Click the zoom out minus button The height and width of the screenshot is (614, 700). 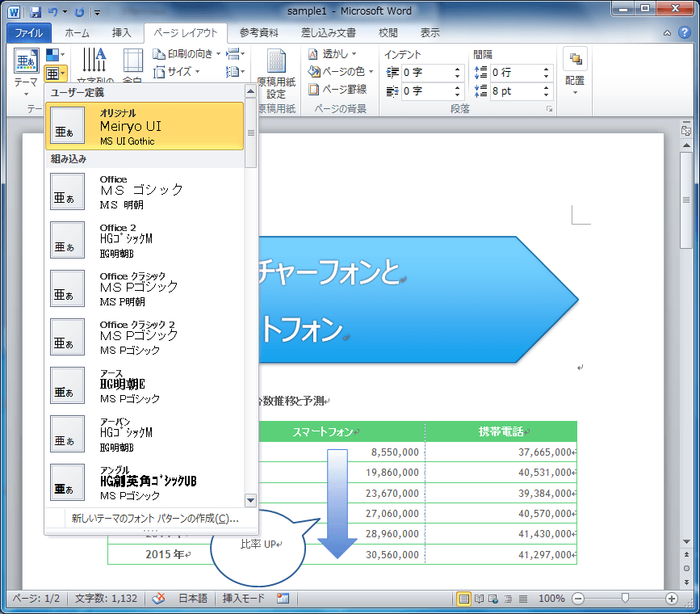point(578,599)
